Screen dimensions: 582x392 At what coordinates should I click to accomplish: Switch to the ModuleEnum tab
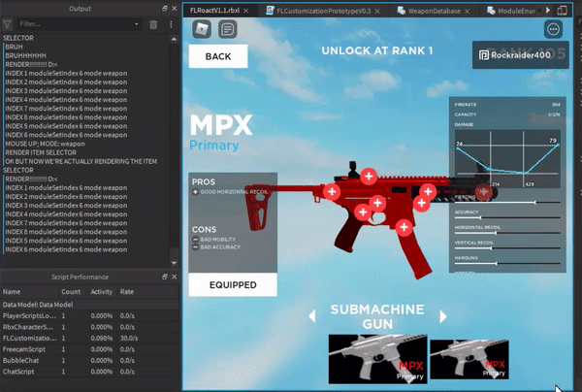pos(511,11)
